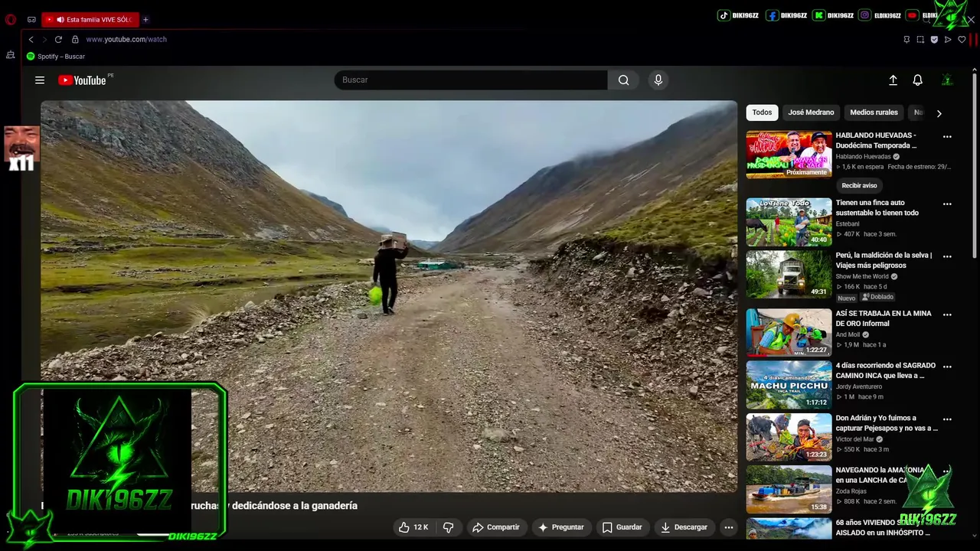Click the Descargar download button

684,527
